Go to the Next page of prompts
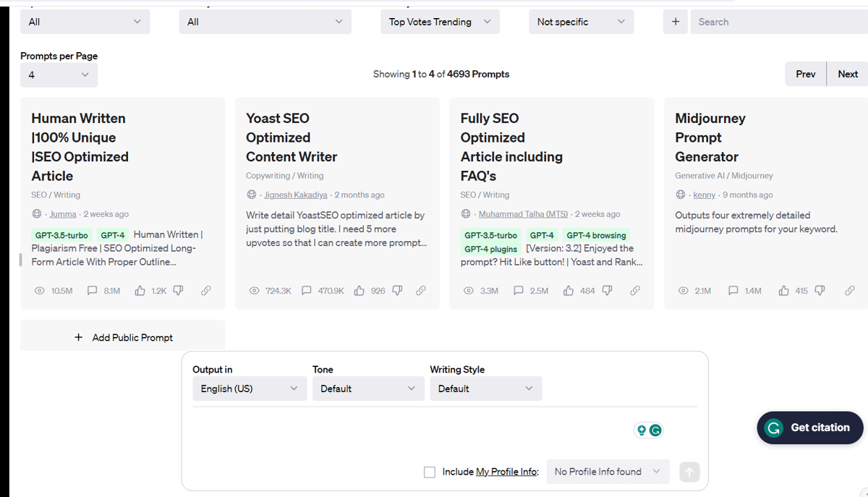Image resolution: width=868 pixels, height=497 pixels. pos(848,74)
